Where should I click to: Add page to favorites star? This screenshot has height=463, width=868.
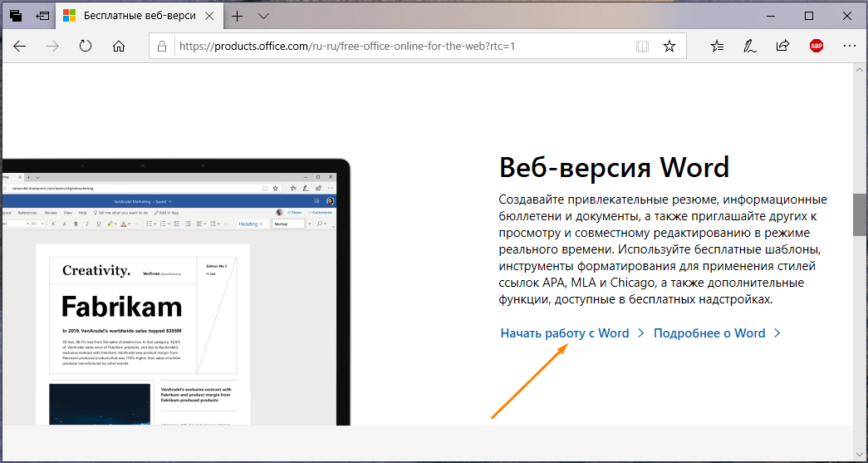tap(669, 47)
